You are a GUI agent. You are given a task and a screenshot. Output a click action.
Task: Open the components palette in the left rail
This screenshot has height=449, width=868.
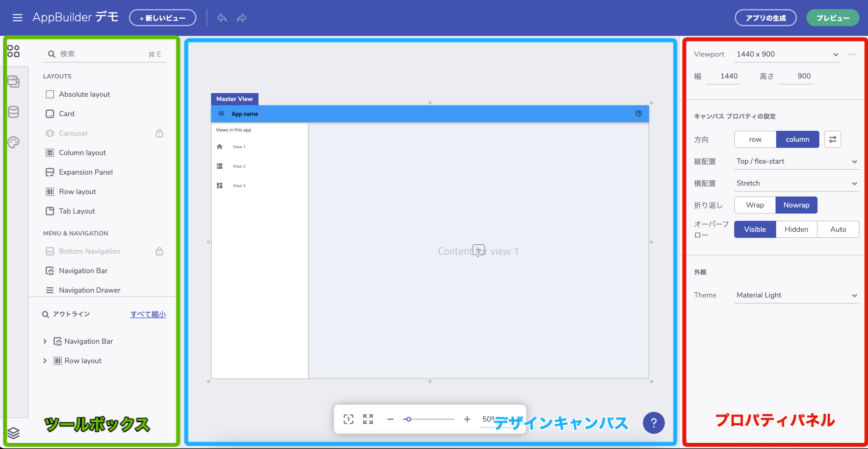pyautogui.click(x=13, y=51)
